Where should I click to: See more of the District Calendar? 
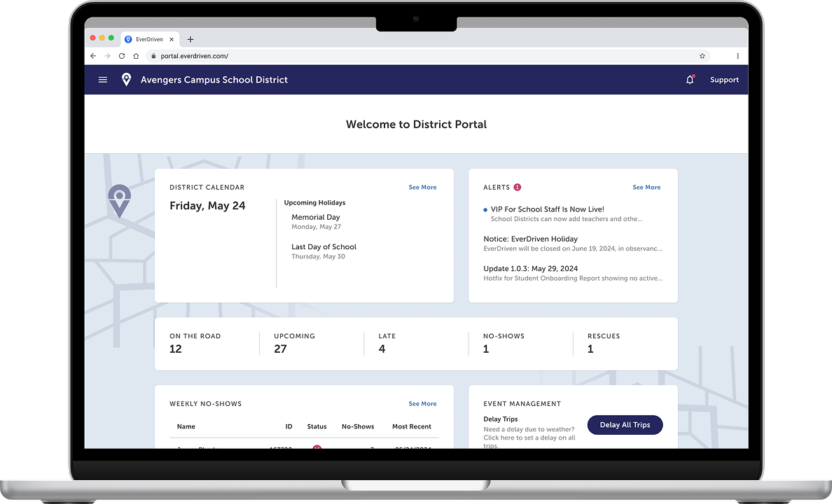(x=422, y=188)
